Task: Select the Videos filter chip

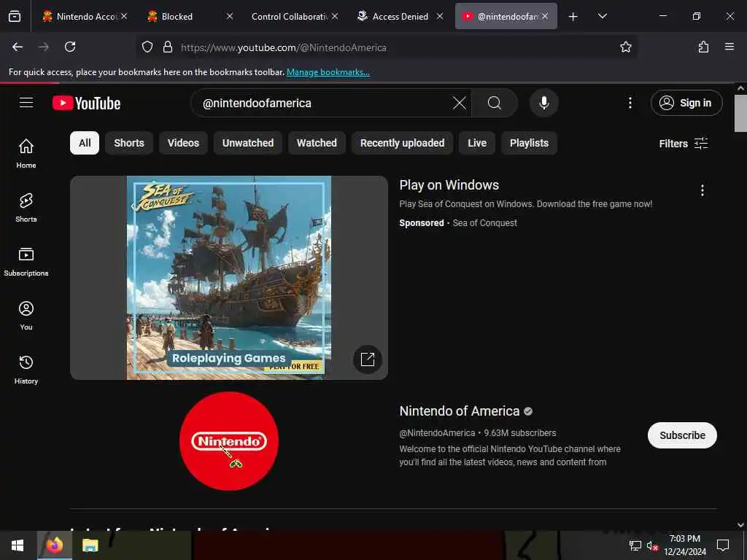Action: pos(183,143)
